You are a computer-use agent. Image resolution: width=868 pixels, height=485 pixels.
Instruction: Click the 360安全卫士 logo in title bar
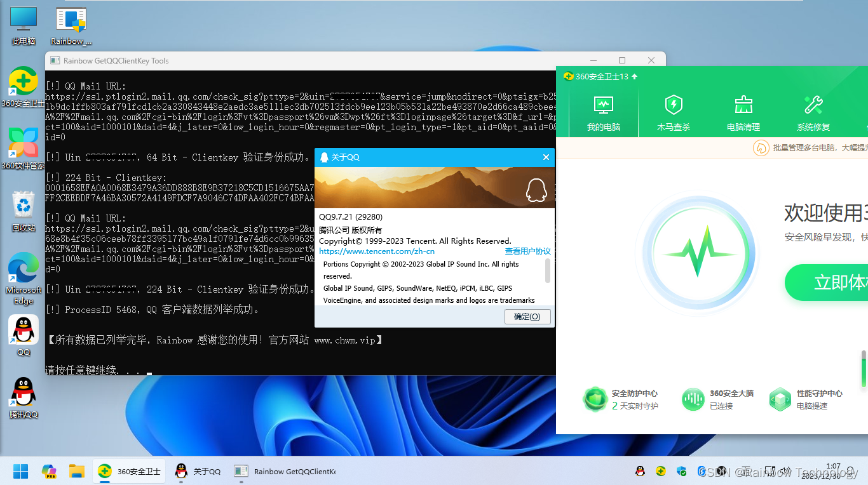569,76
